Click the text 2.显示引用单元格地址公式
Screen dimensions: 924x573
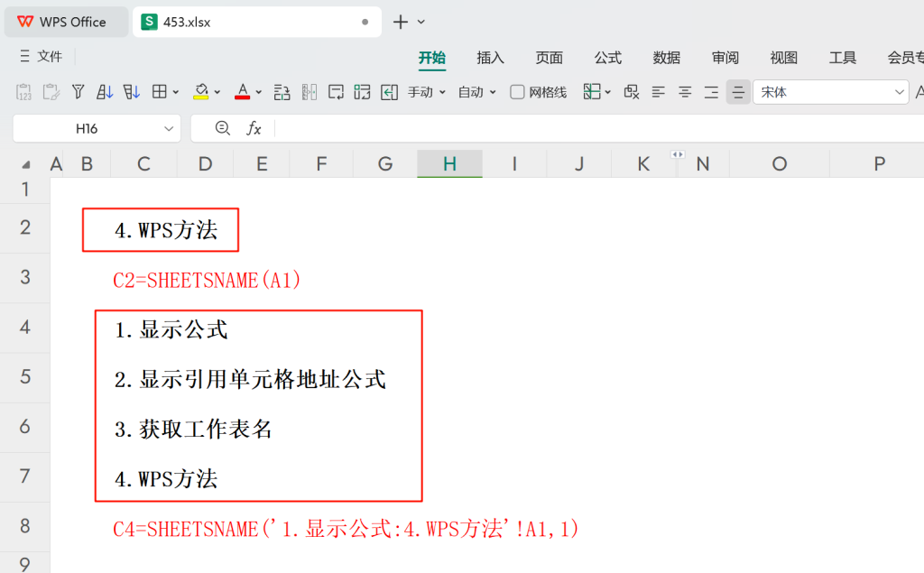pyautogui.click(x=251, y=380)
